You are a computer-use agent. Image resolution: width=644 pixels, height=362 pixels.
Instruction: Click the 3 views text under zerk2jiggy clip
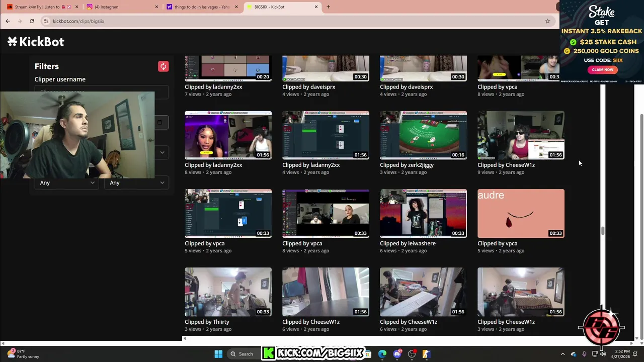pyautogui.click(x=388, y=172)
